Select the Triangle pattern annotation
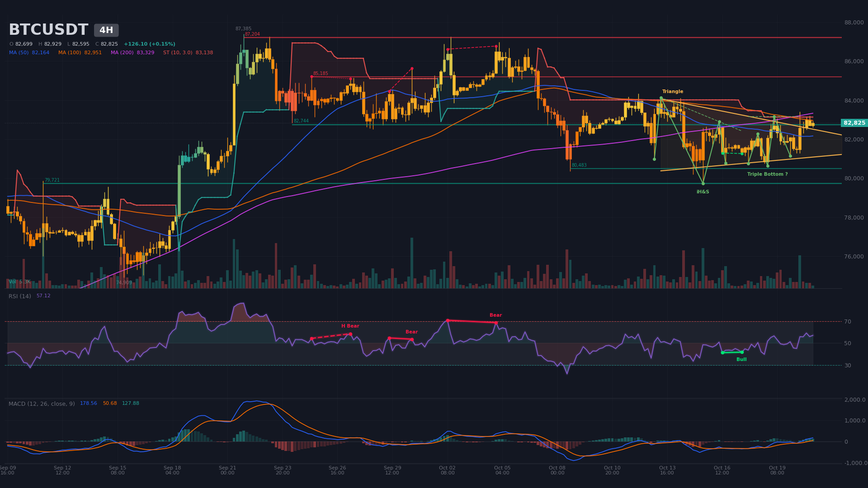Viewport: 868px width, 488px height. [x=673, y=92]
